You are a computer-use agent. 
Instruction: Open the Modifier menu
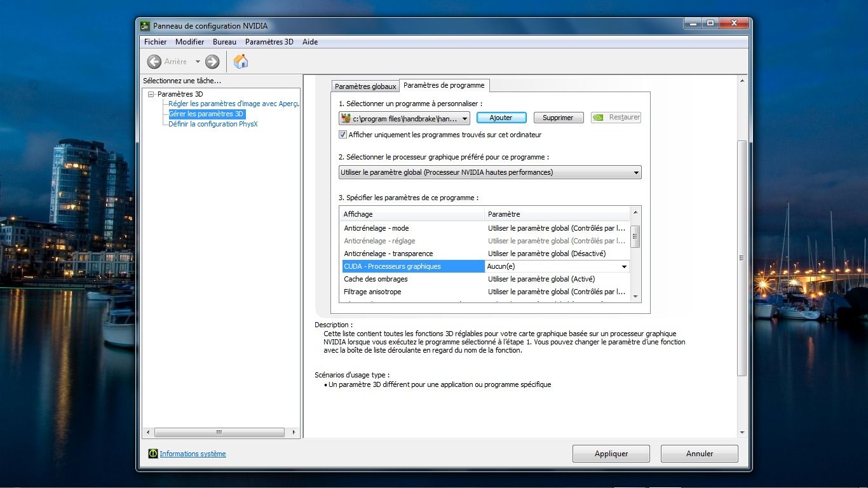(x=190, y=42)
